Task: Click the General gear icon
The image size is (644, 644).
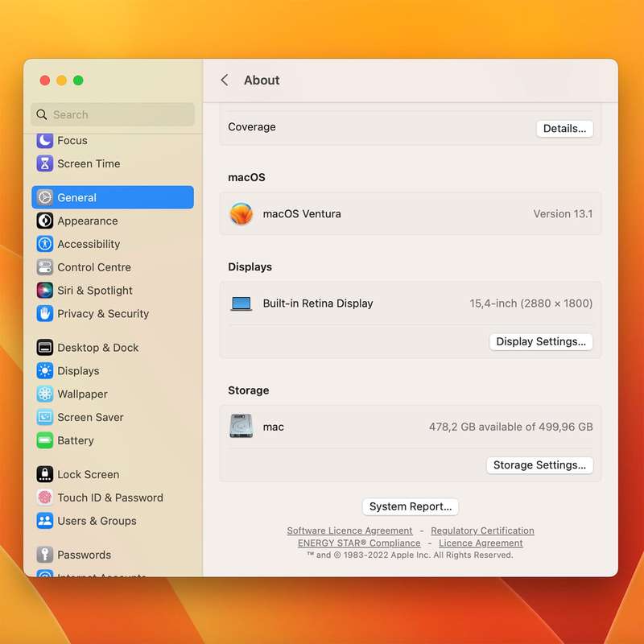Action: (45, 197)
